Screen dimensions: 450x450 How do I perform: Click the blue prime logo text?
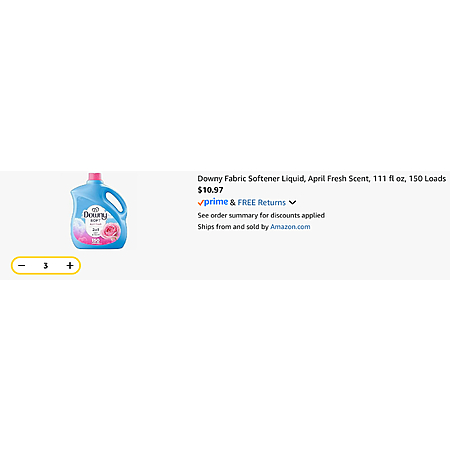tap(216, 202)
